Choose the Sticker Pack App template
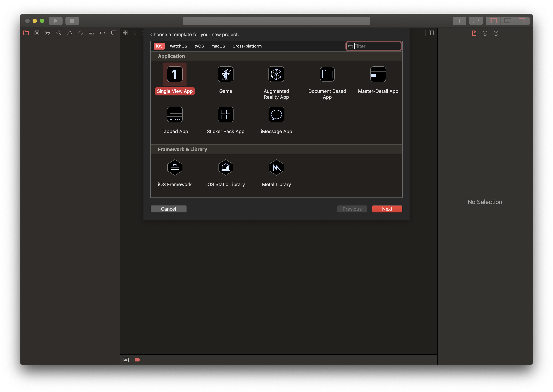The image size is (553, 392). 225,115
